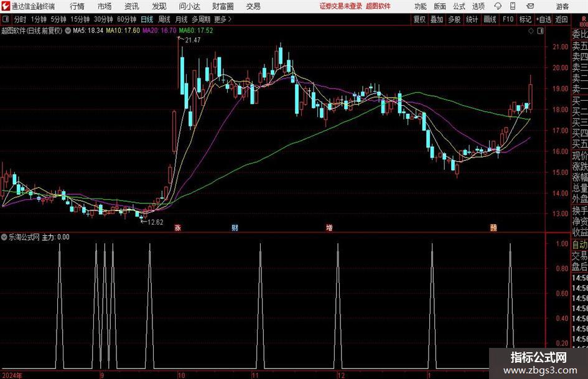Click 主力: 0.00 indicator value
588x379 pixels.
[x=55, y=236]
